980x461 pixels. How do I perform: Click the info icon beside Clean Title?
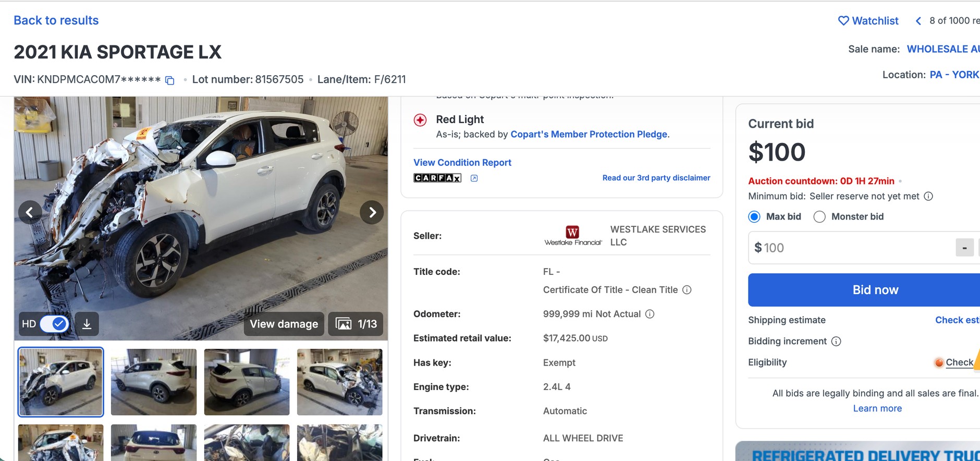click(x=687, y=290)
